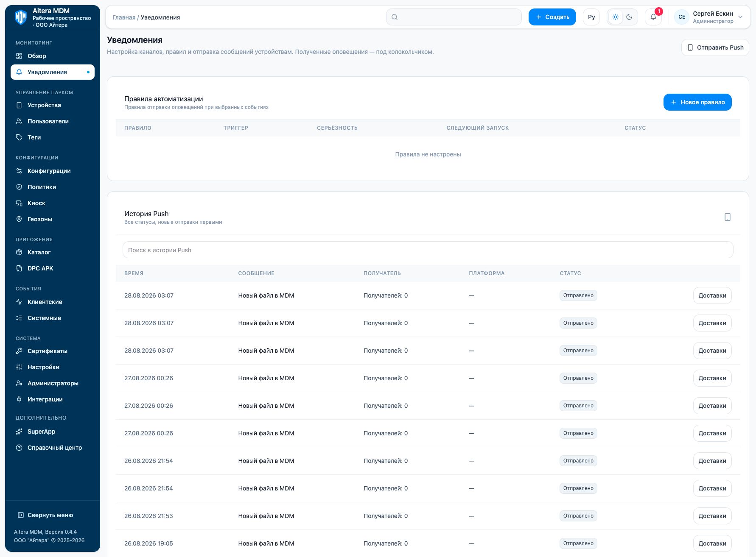Click the Aitera MDM shield logo

point(21,17)
